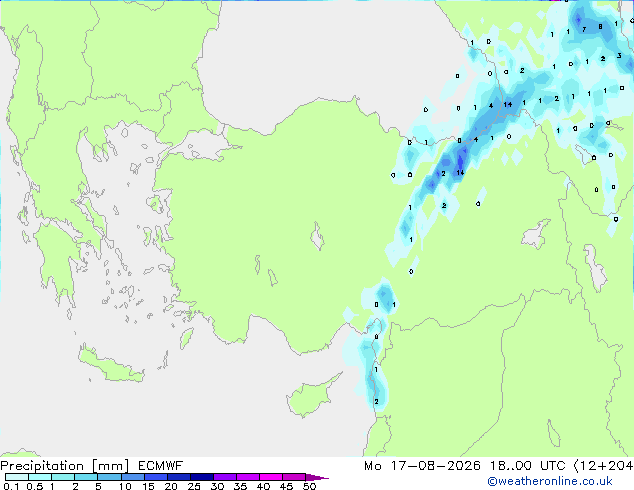
Task: Select the 30–35 mm violet legend swatch
Action: (224, 477)
